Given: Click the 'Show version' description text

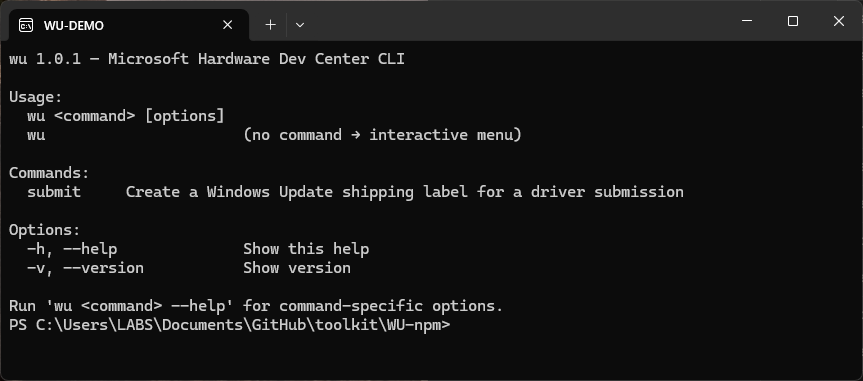Looking at the screenshot, I should click(x=297, y=268).
